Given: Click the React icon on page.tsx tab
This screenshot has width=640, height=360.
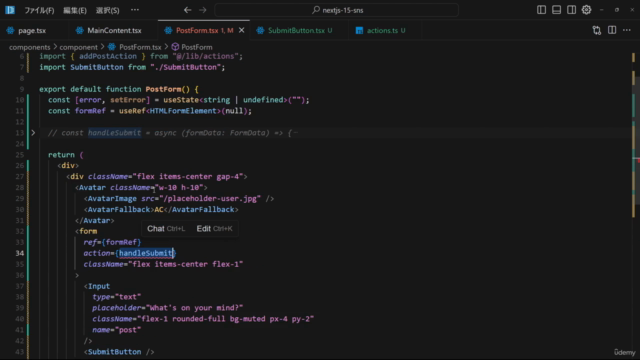Looking at the screenshot, I should pyautogui.click(x=10, y=31).
